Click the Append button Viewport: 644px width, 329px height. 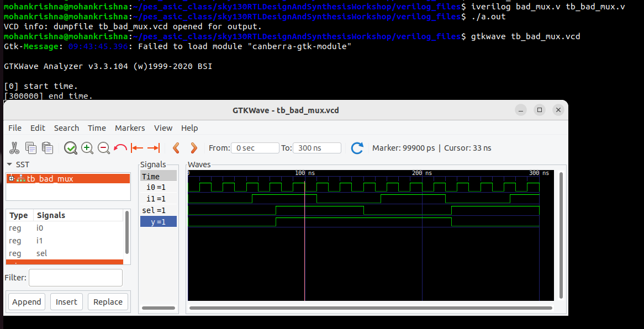[26, 301]
